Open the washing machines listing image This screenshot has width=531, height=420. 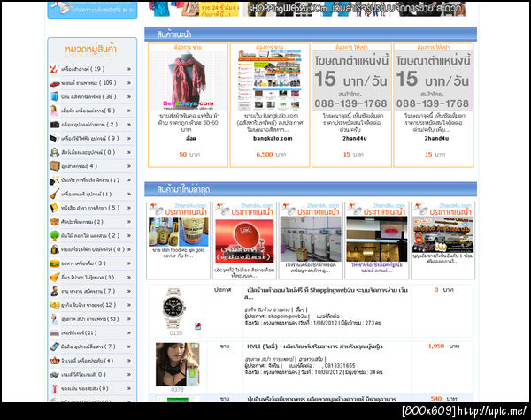pyautogui.click(x=311, y=239)
